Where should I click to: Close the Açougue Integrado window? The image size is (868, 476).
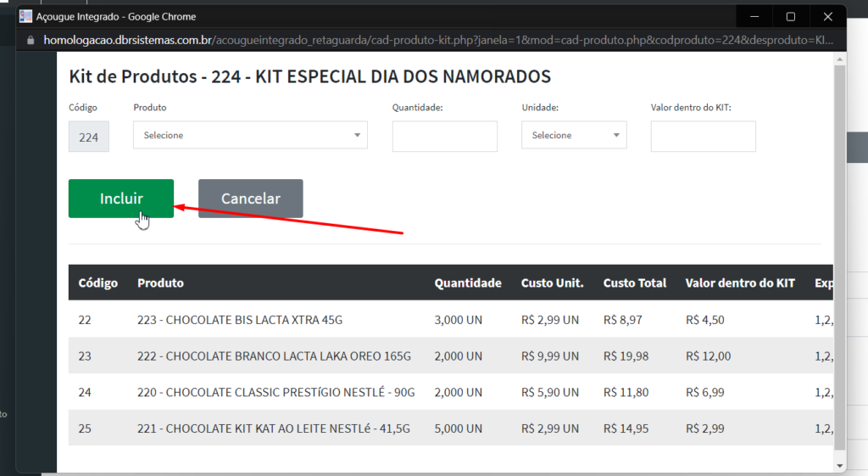[827, 16]
